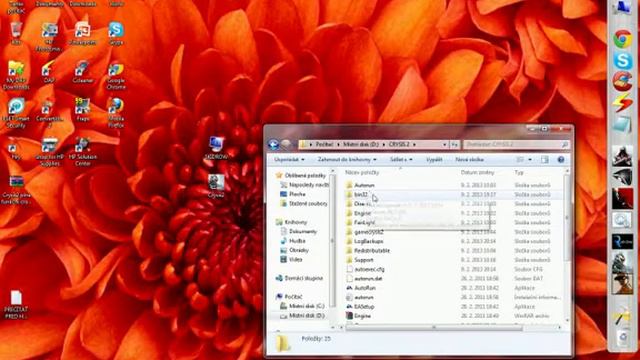This screenshot has height=360, width=640.
Task: Select HP Solution Center desktop icon
Action: 83,152
